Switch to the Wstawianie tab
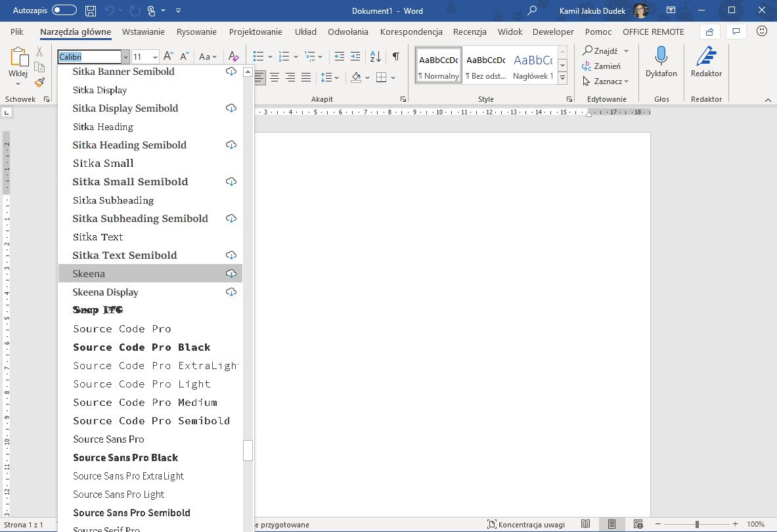Image resolution: width=777 pixels, height=532 pixels. 143,32
